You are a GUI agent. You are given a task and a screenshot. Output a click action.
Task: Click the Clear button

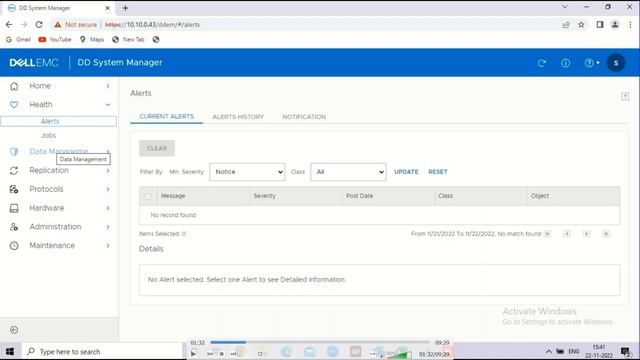click(x=157, y=148)
